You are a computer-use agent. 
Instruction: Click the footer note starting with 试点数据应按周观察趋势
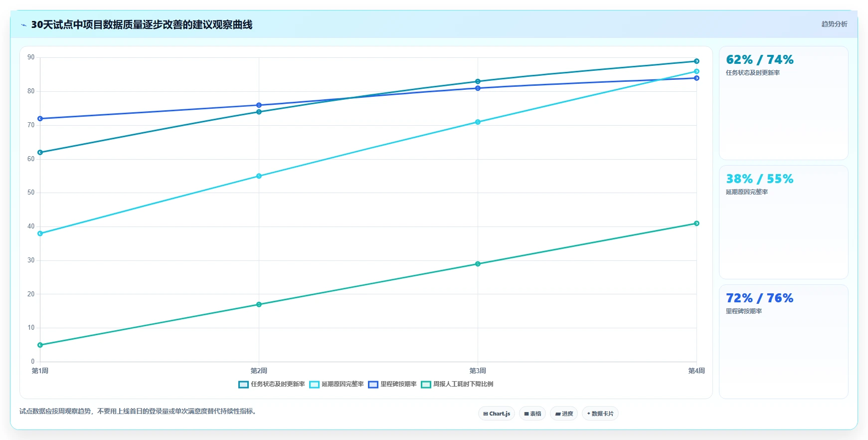138,412
